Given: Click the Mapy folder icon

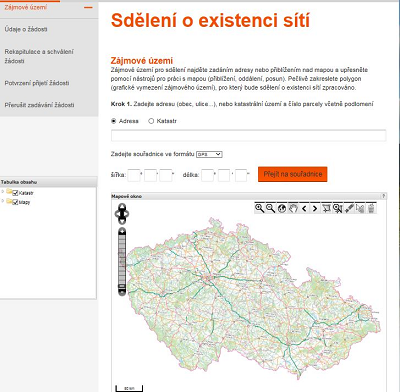Looking at the screenshot, I should point(9,201).
